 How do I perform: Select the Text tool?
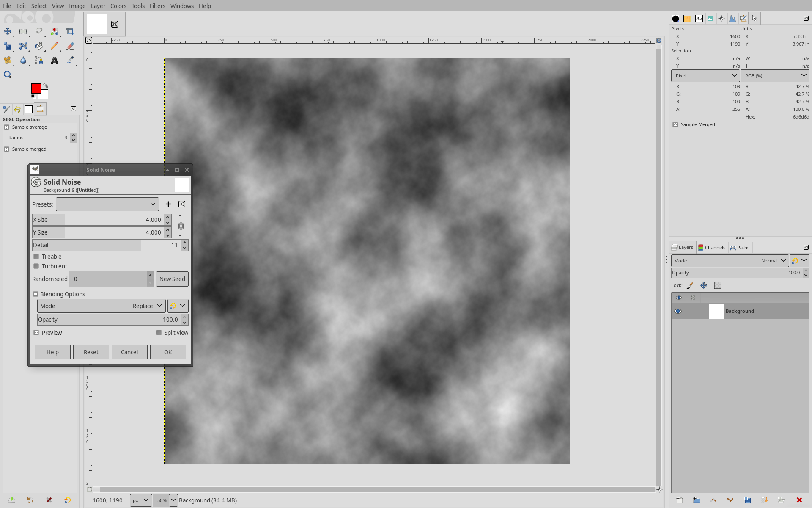pyautogui.click(x=55, y=61)
